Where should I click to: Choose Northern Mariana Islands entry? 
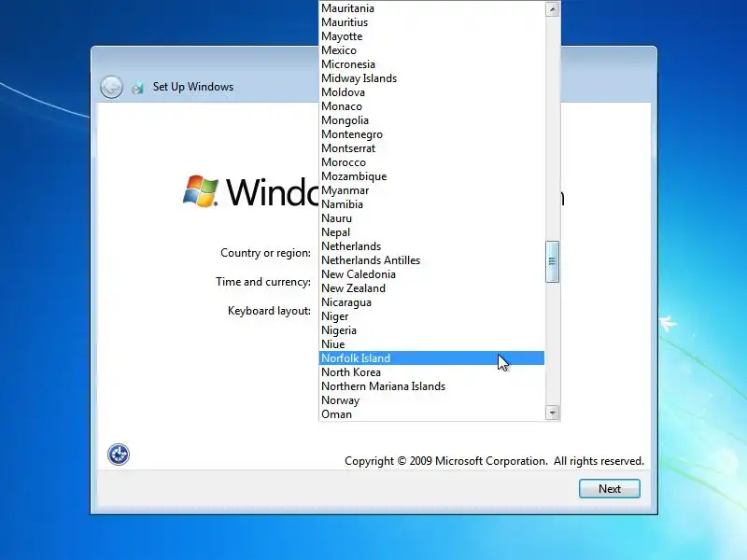coord(431,386)
